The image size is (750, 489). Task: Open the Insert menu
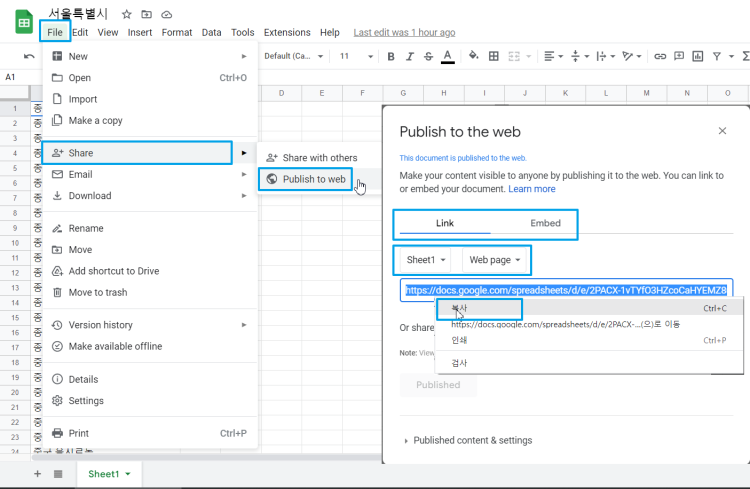[140, 32]
